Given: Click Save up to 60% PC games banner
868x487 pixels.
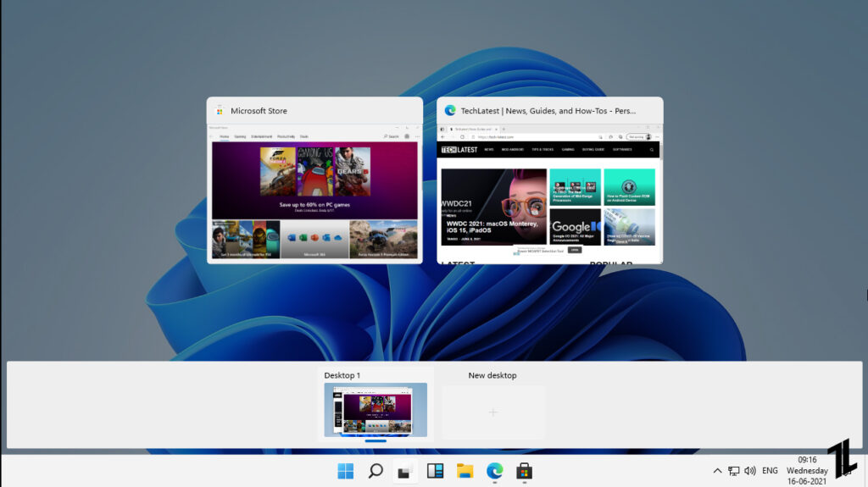Looking at the screenshot, I should point(314,180).
